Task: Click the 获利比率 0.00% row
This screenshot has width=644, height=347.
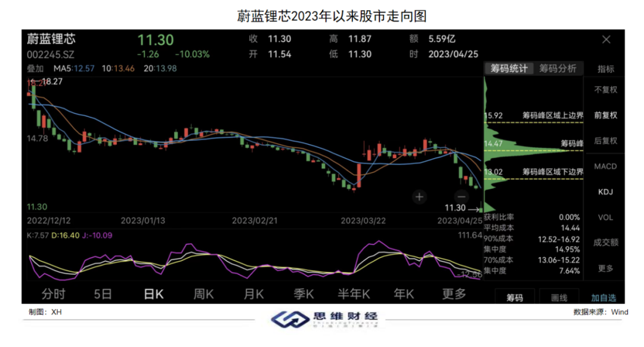Action: coord(532,217)
